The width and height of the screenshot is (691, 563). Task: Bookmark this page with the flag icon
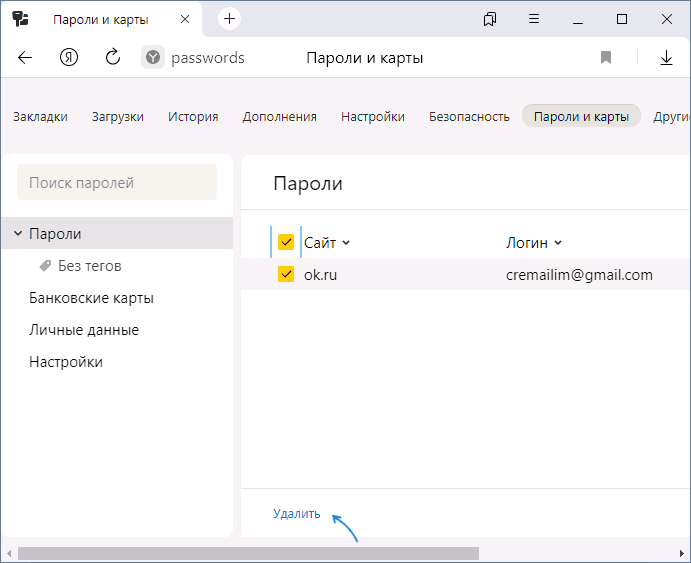point(606,57)
